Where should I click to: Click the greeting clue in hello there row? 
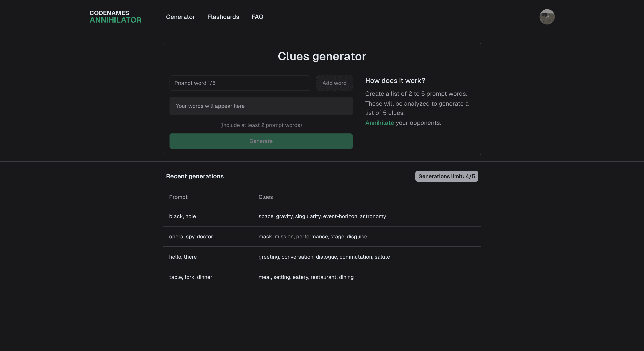pyautogui.click(x=269, y=256)
